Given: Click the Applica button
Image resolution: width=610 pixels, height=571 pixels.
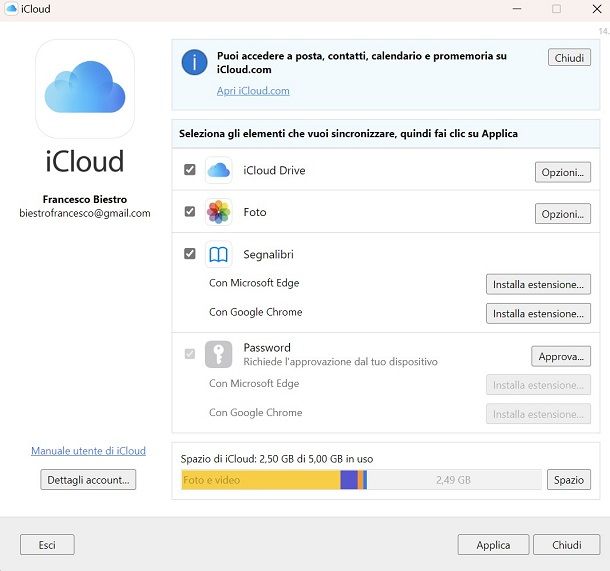Looking at the screenshot, I should [x=493, y=545].
